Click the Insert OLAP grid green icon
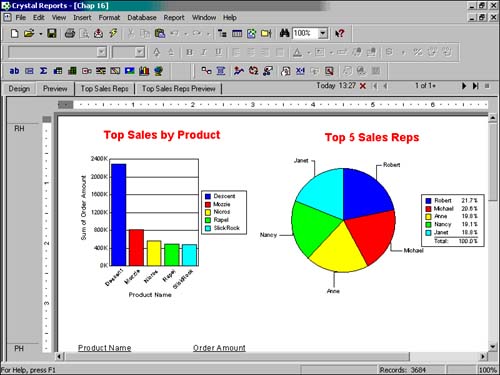The image size is (500, 375). point(72,71)
